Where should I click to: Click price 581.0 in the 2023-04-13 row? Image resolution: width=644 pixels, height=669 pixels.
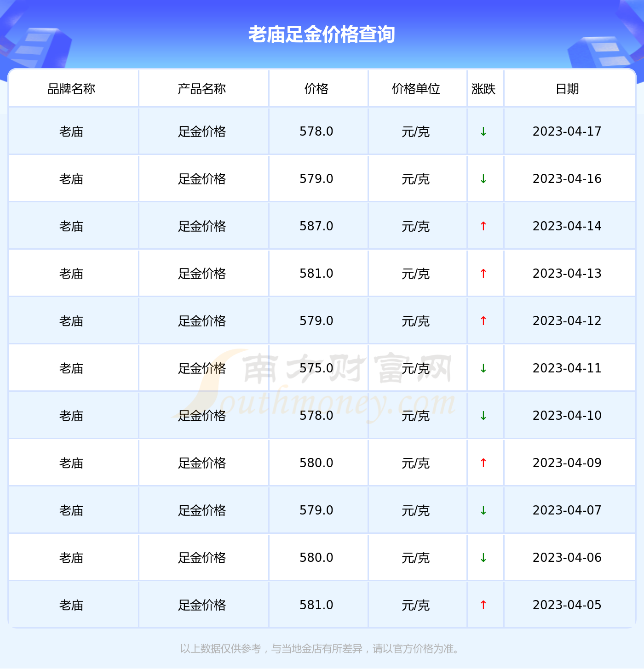pos(316,274)
